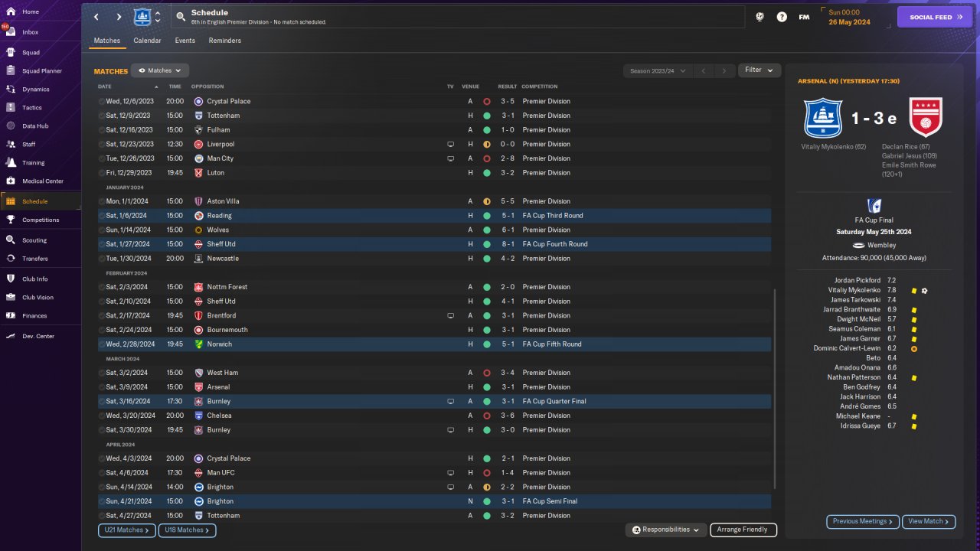980x551 pixels.
Task: Click Dominic Calvert-Lewin in the ratings list
Action: click(x=847, y=348)
